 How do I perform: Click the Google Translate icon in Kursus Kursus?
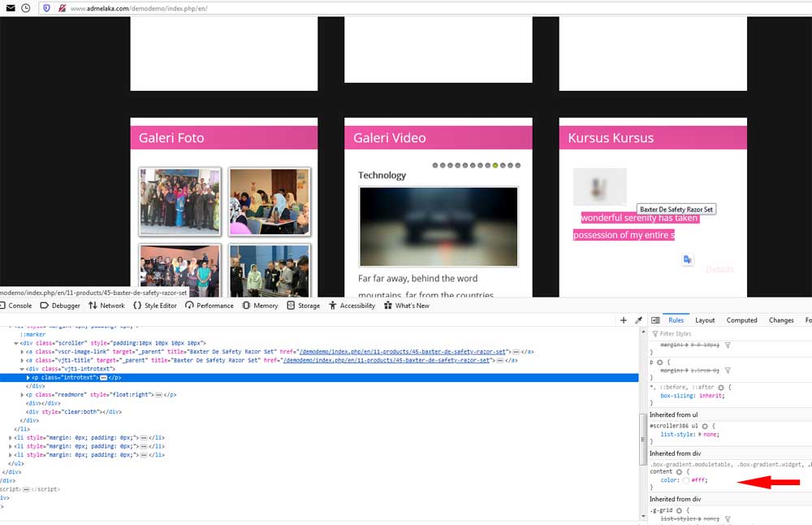(x=687, y=259)
